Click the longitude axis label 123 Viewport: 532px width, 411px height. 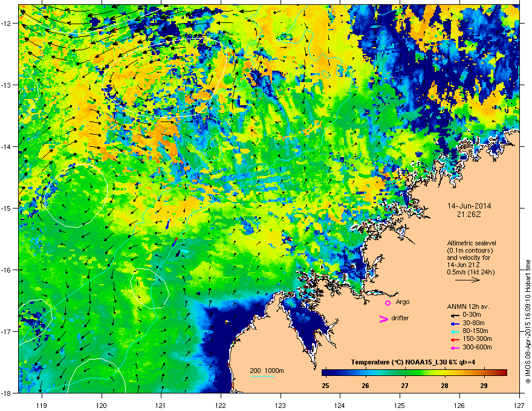coord(281,405)
